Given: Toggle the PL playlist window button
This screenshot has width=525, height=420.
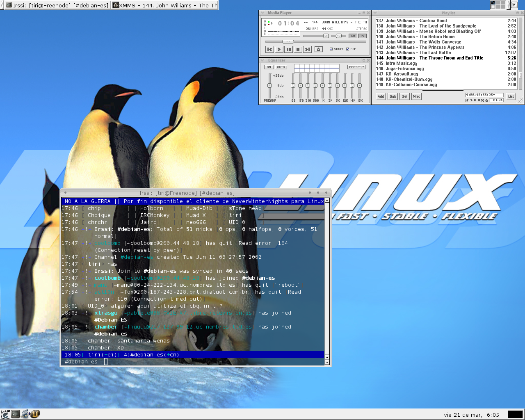Looking at the screenshot, I should [362, 36].
